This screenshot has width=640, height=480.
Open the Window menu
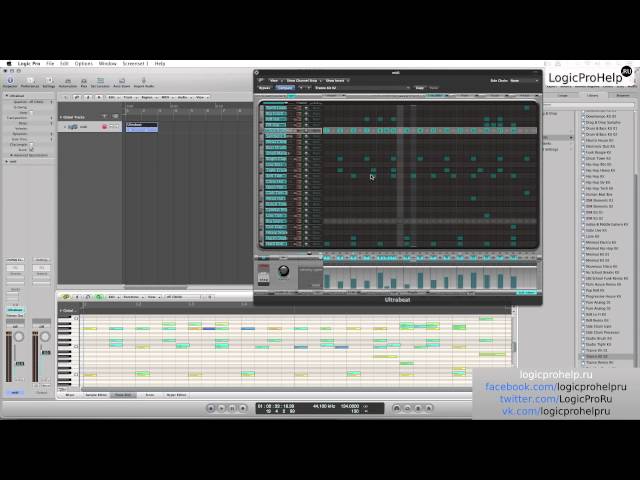click(x=108, y=64)
